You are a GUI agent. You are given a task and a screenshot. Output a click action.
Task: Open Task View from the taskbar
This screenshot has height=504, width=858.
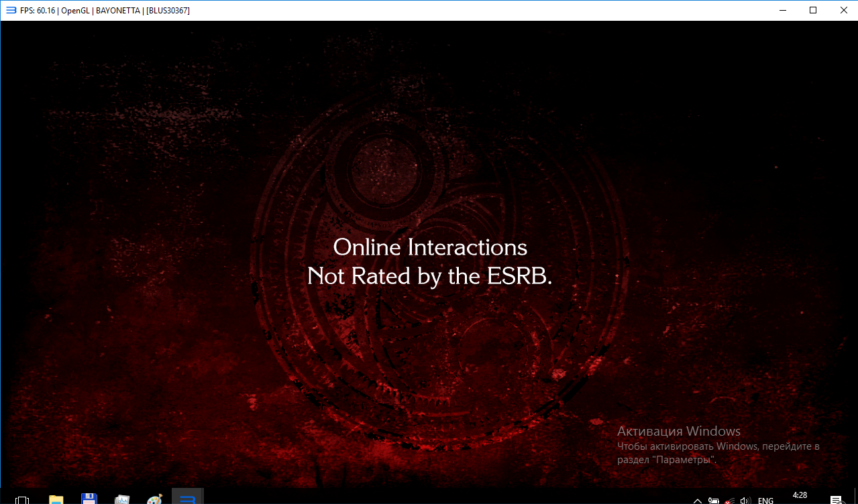(22, 499)
